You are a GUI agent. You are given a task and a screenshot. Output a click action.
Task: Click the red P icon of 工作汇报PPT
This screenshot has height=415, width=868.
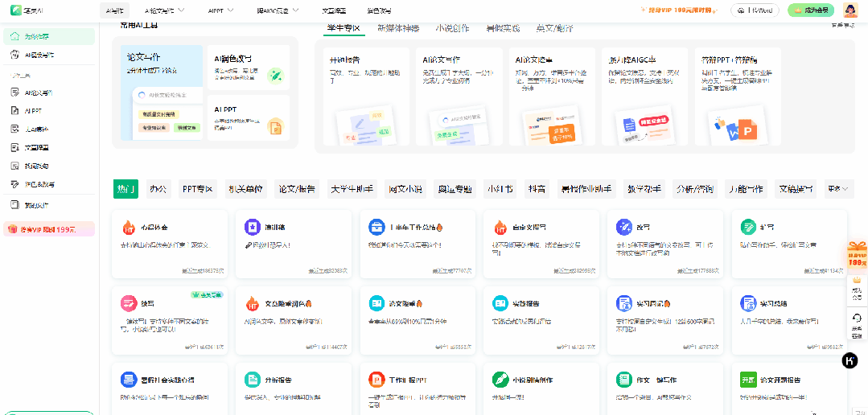(376, 380)
